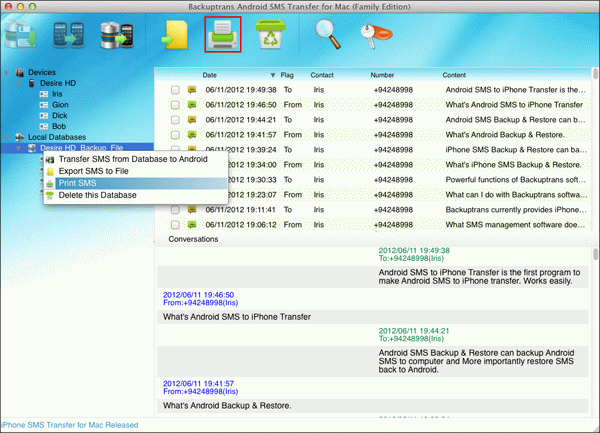
Task: Click the sent message icon on 19:44:21 row
Action: (x=192, y=120)
